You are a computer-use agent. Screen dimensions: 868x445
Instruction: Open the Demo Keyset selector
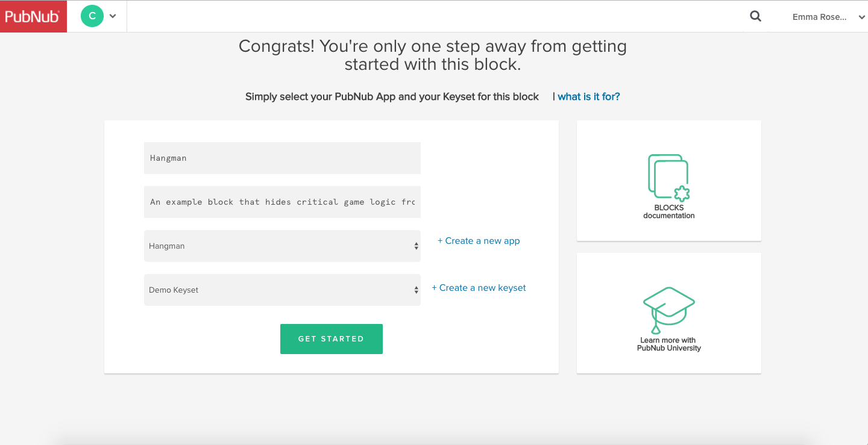(x=282, y=290)
